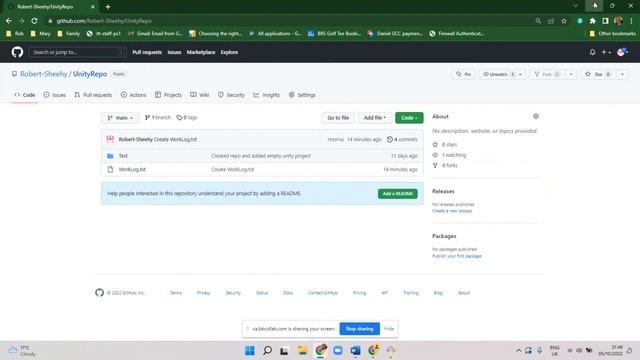The image size is (640, 360).
Task: Open Windows Start menu
Action: pyautogui.click(x=250, y=350)
